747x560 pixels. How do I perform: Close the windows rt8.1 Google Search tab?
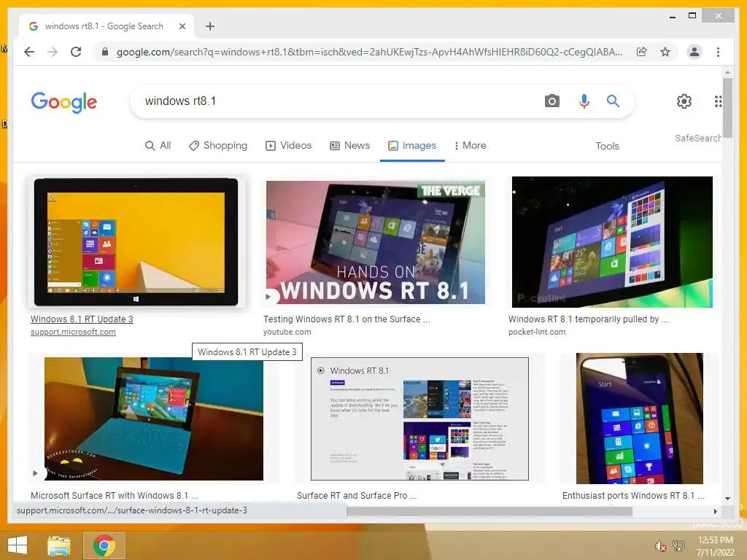(x=182, y=26)
